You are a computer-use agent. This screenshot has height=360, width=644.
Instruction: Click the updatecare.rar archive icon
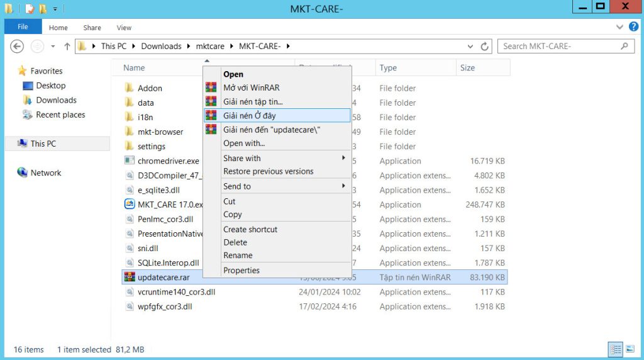tap(130, 276)
